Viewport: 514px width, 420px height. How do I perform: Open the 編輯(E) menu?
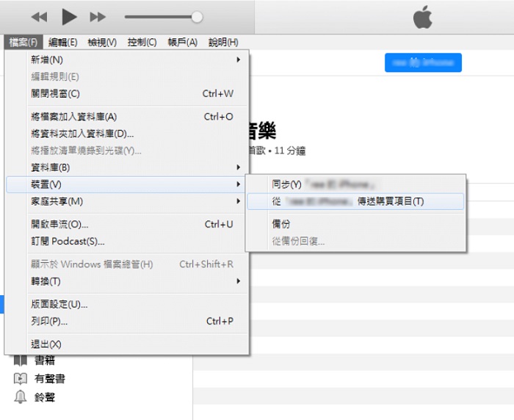coord(62,43)
